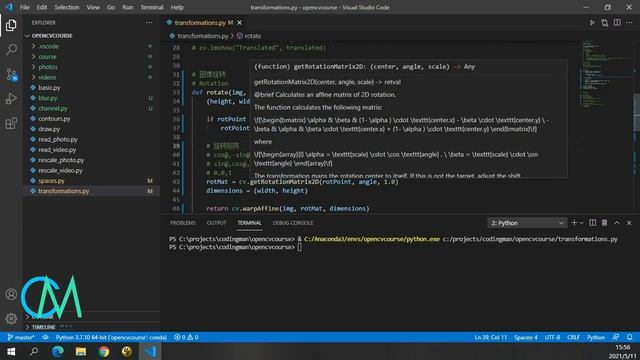The width and height of the screenshot is (640, 360).
Task: Open read_photo.py in the explorer
Action: pos(91,139)
